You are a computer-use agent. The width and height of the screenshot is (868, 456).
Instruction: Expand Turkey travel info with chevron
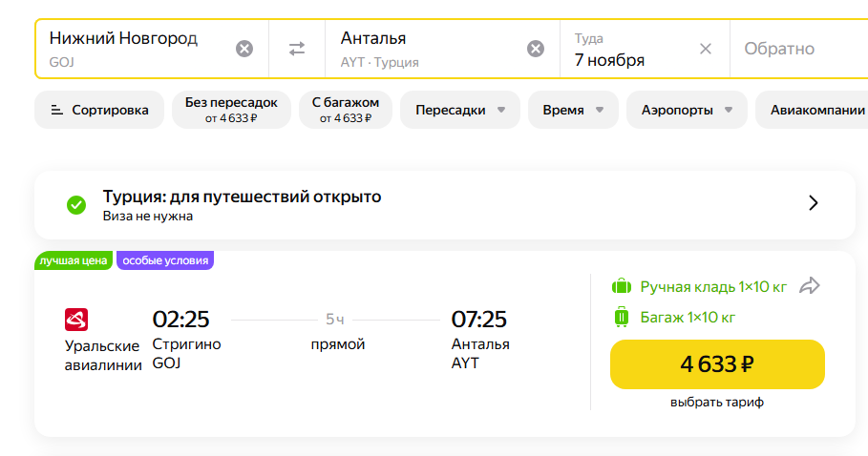click(x=814, y=203)
